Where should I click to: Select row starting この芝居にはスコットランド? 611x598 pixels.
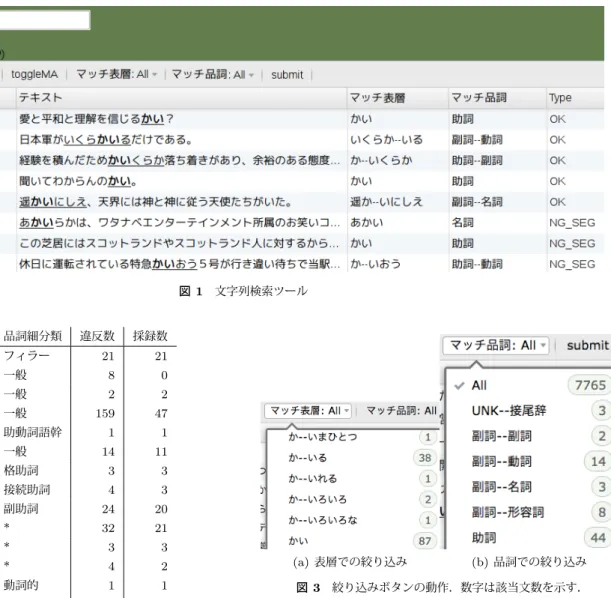[x=302, y=243]
